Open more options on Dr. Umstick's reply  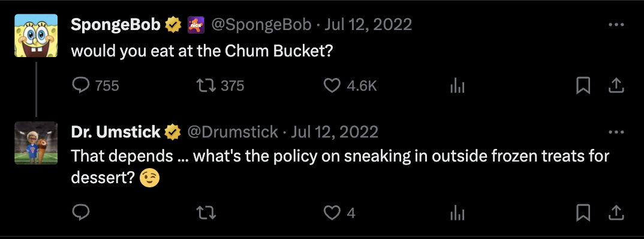616,133
